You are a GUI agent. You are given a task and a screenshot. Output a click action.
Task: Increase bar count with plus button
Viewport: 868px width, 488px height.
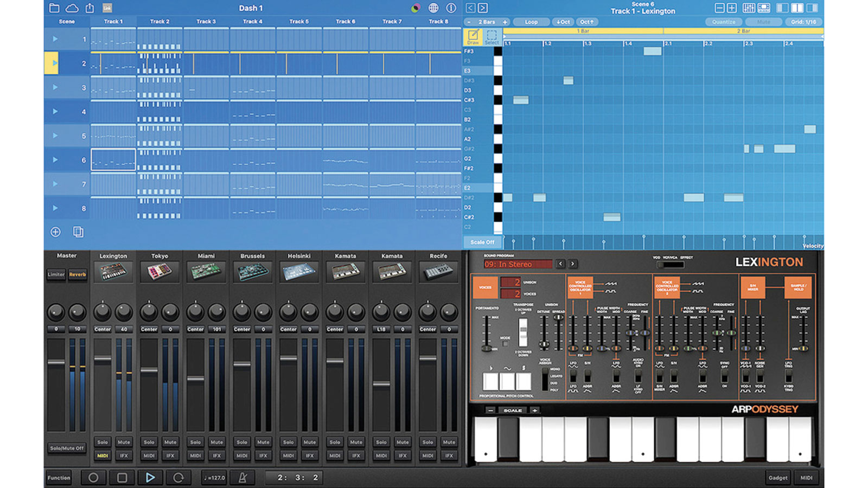click(505, 22)
